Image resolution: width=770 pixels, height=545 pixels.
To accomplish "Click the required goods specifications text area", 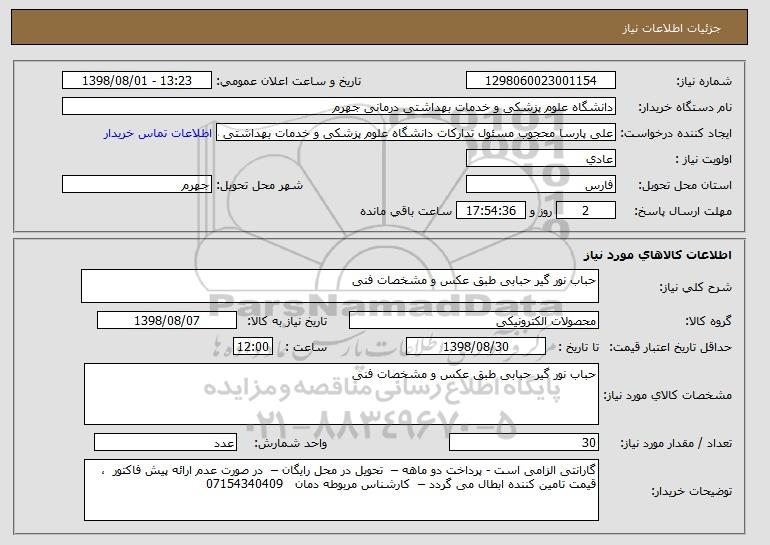I will click(x=341, y=394).
